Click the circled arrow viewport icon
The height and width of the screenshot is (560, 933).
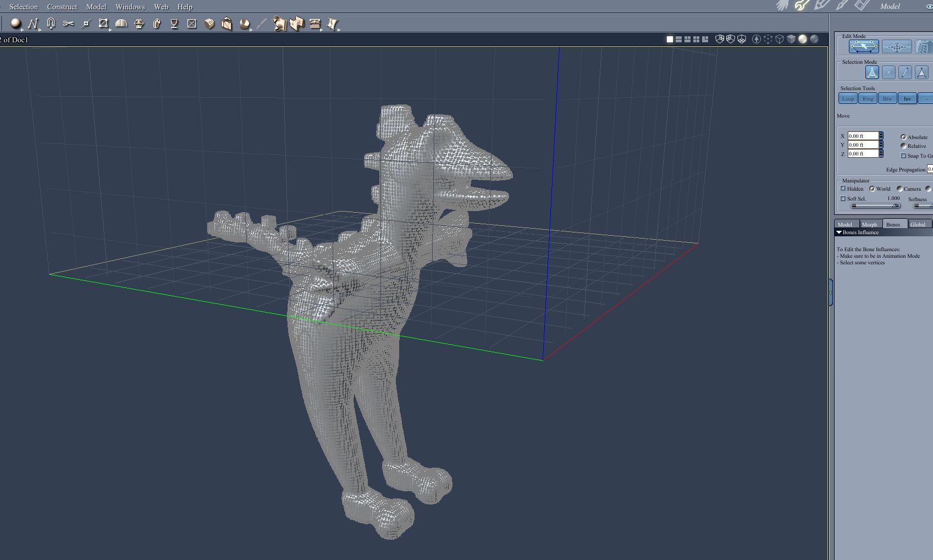point(757,39)
